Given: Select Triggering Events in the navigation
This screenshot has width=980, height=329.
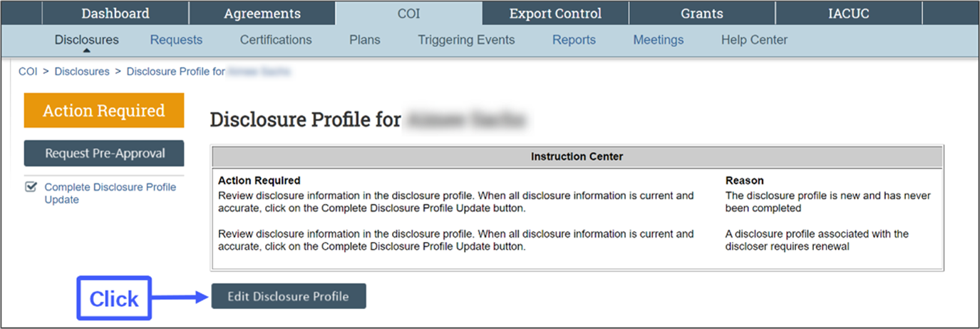Looking at the screenshot, I should tap(466, 40).
